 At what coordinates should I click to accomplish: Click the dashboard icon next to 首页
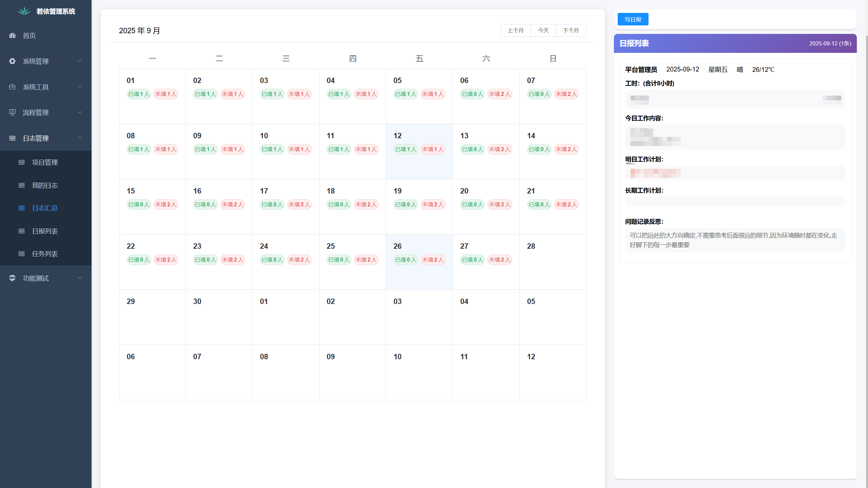pos(13,36)
